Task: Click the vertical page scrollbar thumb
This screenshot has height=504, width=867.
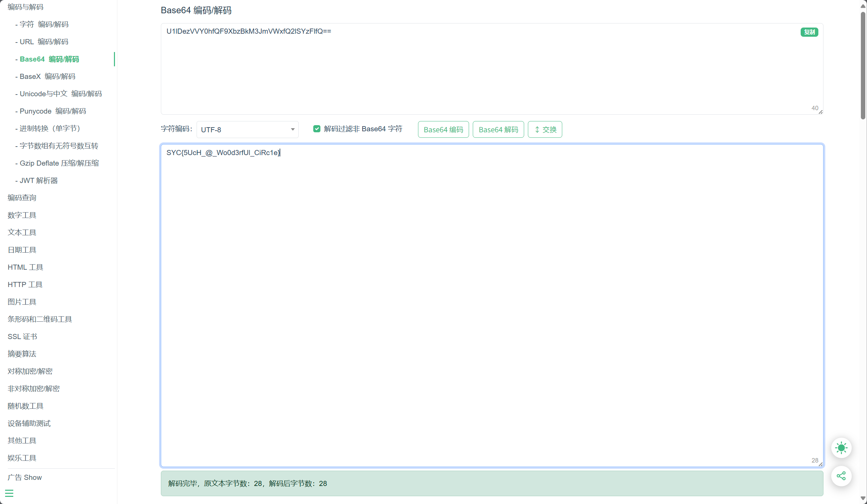Action: click(863, 65)
